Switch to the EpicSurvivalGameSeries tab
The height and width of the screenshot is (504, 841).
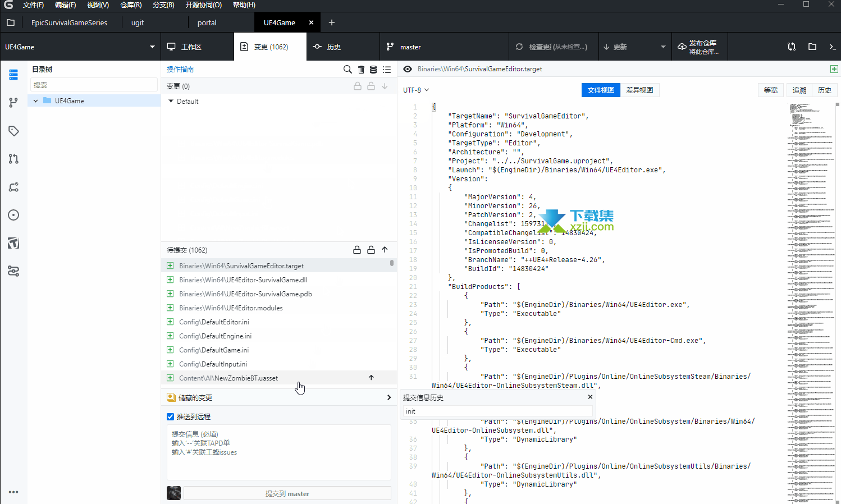69,22
